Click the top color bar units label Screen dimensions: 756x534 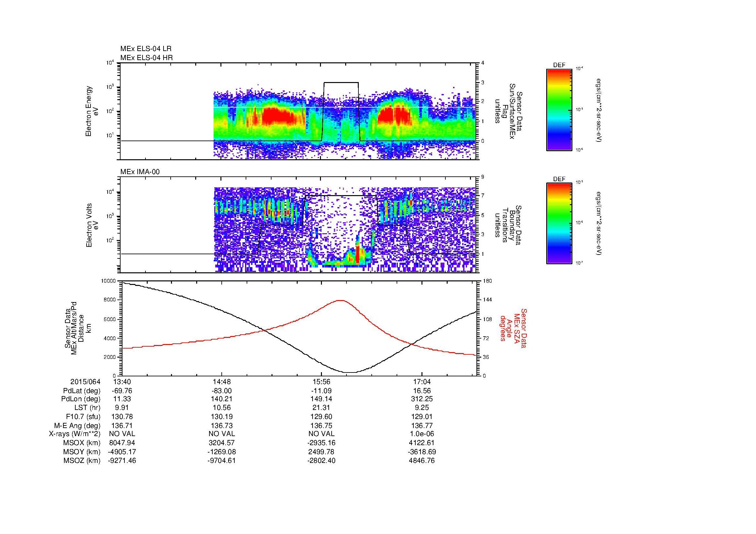[x=599, y=110]
